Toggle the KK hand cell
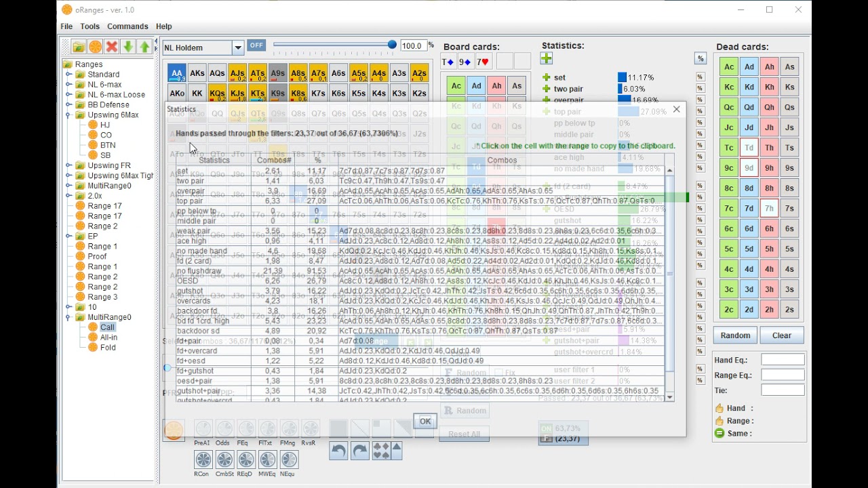 pyautogui.click(x=197, y=94)
